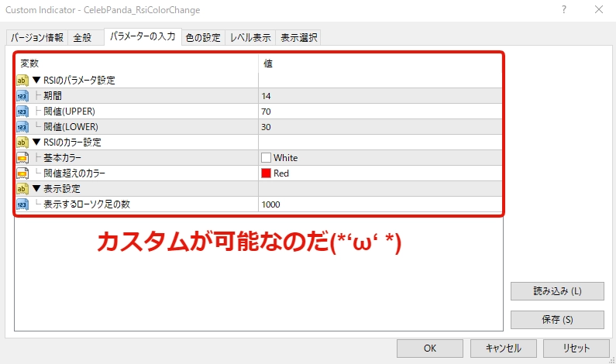The image size is (616, 364).
Task: Click the integer icon beside 閾値(UPPER)
Action: (x=22, y=112)
